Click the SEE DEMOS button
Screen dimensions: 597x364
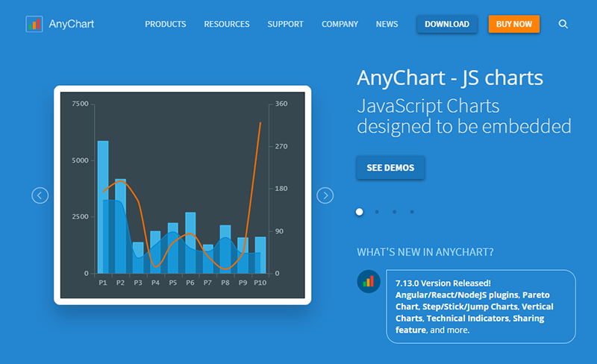point(390,168)
